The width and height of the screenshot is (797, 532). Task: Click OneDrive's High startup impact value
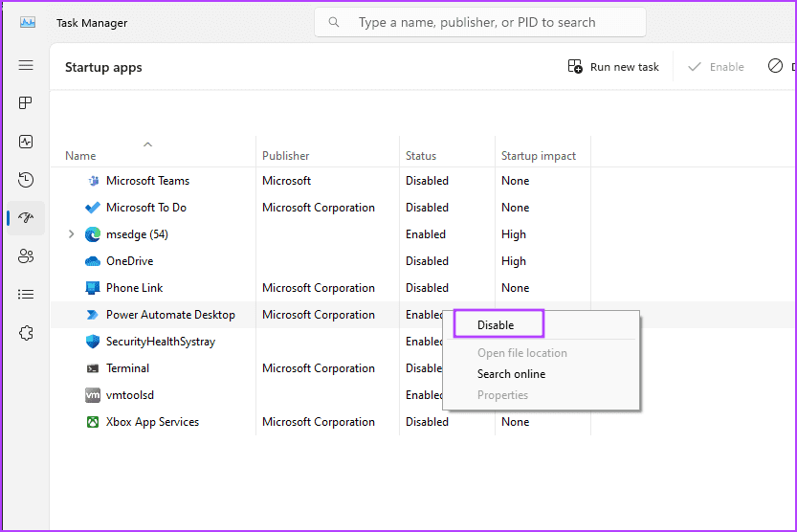point(514,261)
